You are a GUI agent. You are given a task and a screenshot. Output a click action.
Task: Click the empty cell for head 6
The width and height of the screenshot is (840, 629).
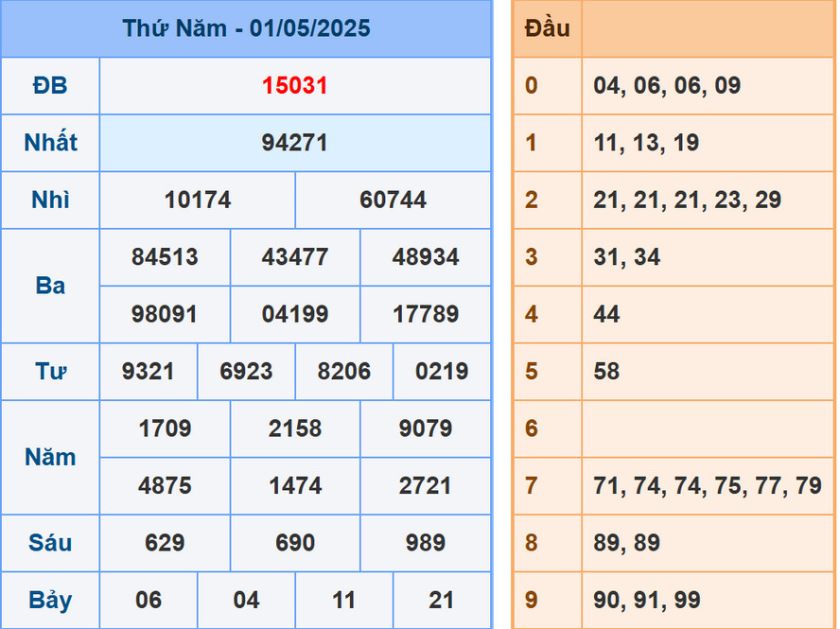tap(708, 428)
